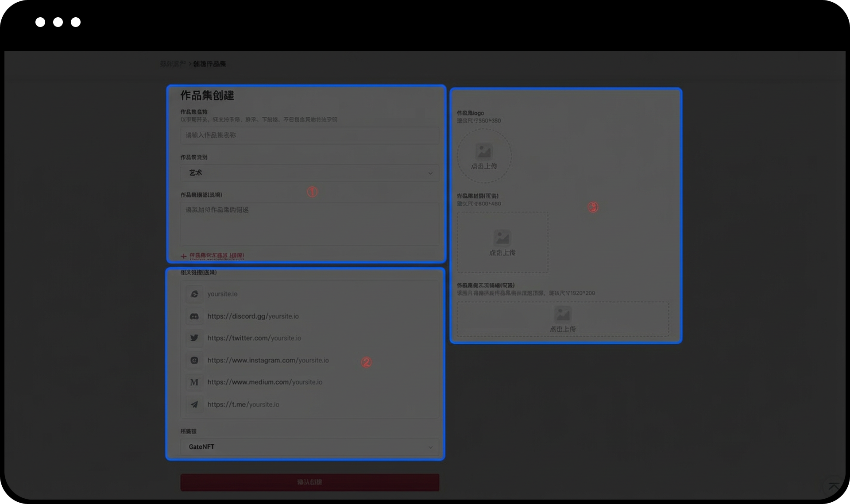850x504 pixels.
Task: Click the collection description text area
Action: coord(309,223)
